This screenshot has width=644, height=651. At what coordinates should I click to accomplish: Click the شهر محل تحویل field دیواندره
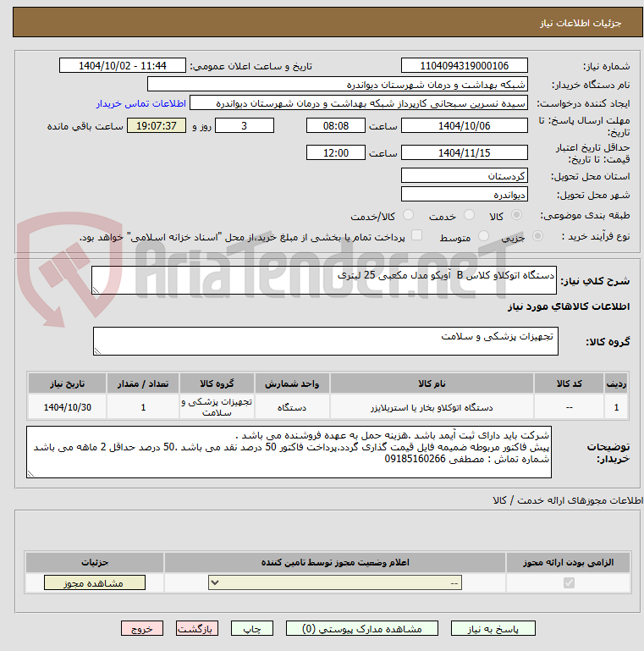pyautogui.click(x=465, y=195)
